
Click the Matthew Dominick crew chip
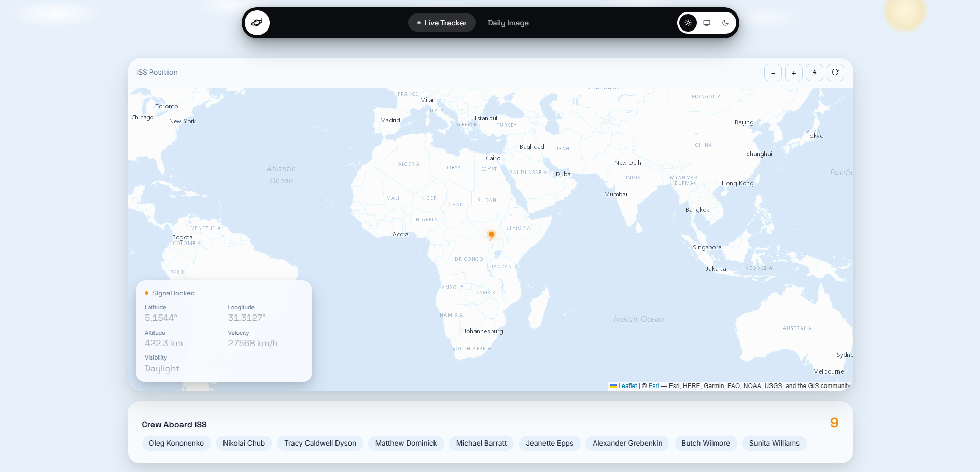click(x=406, y=444)
